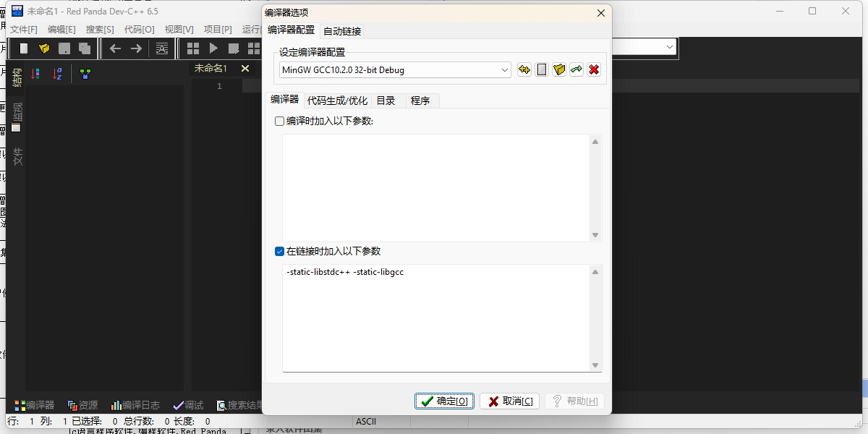
Task: Open 文件[F] menu
Action: tap(24, 30)
